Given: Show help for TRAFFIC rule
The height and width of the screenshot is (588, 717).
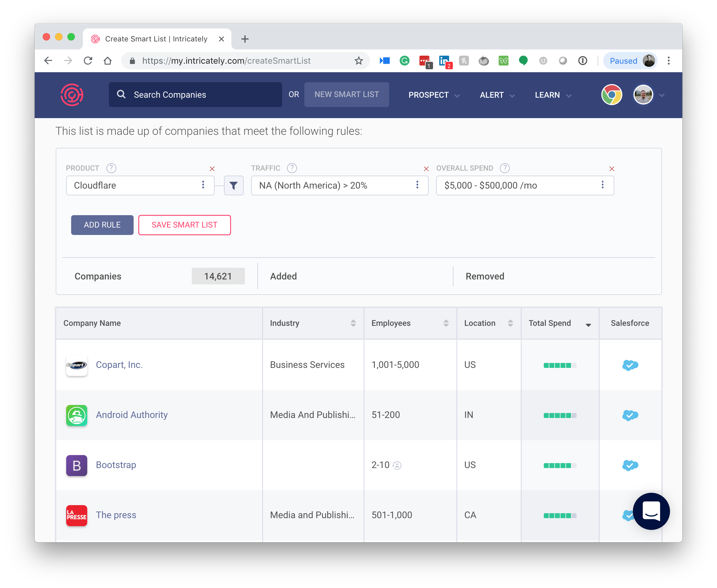Looking at the screenshot, I should click(x=292, y=168).
